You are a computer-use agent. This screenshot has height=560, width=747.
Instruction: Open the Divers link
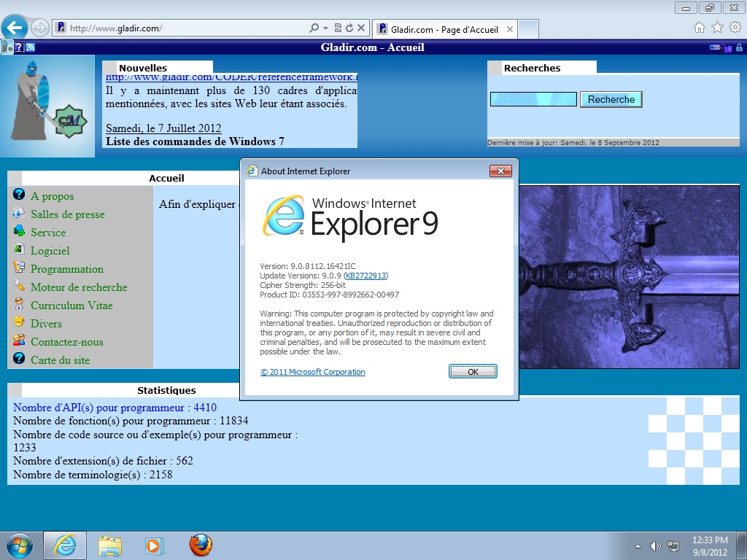tap(46, 324)
